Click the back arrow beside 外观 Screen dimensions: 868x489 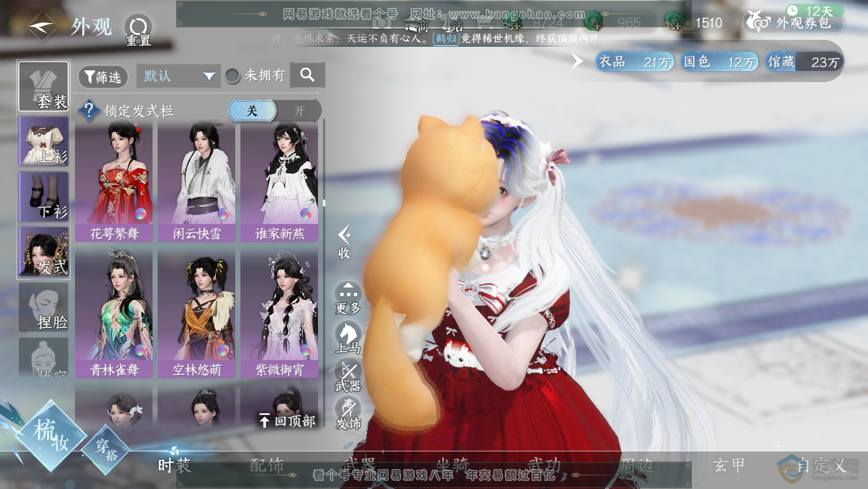pos(42,25)
